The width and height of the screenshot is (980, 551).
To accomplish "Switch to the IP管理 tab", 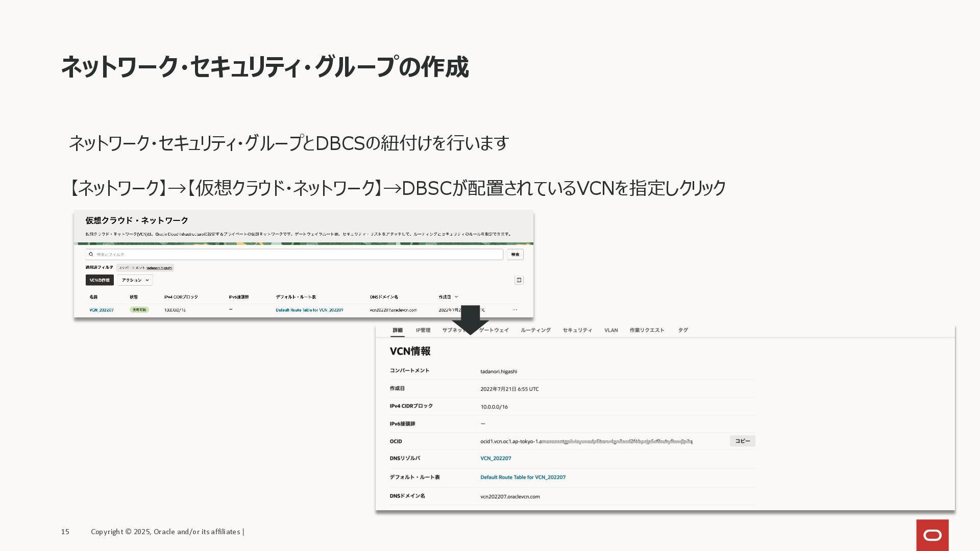I will coord(423,330).
